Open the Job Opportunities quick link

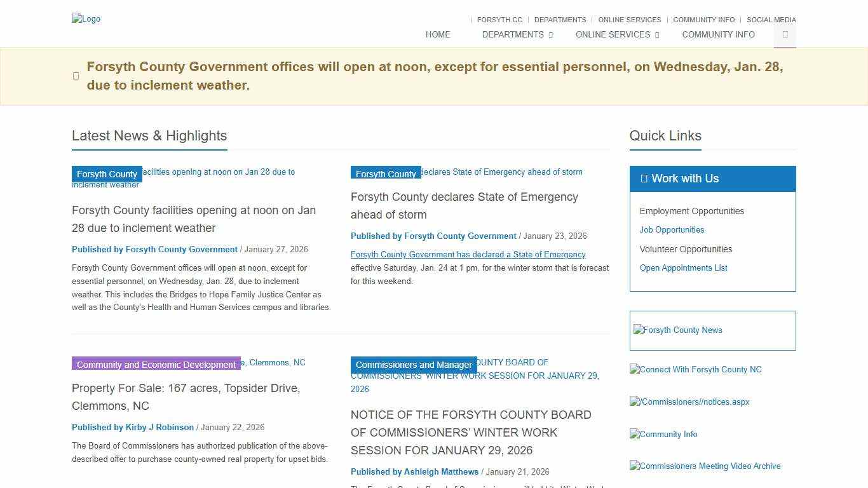coord(672,230)
